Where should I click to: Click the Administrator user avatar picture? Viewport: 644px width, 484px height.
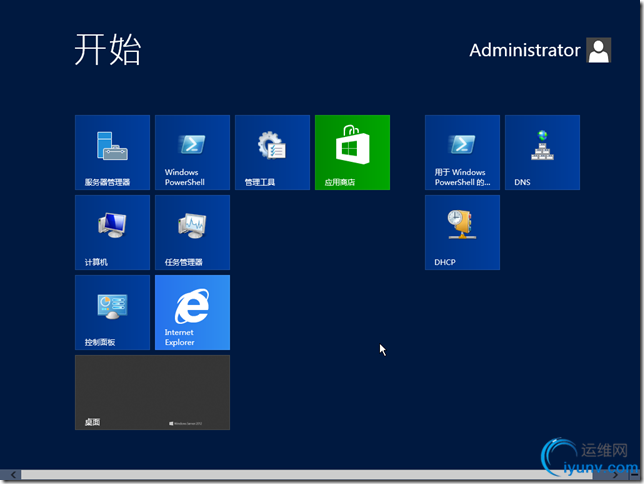598,50
